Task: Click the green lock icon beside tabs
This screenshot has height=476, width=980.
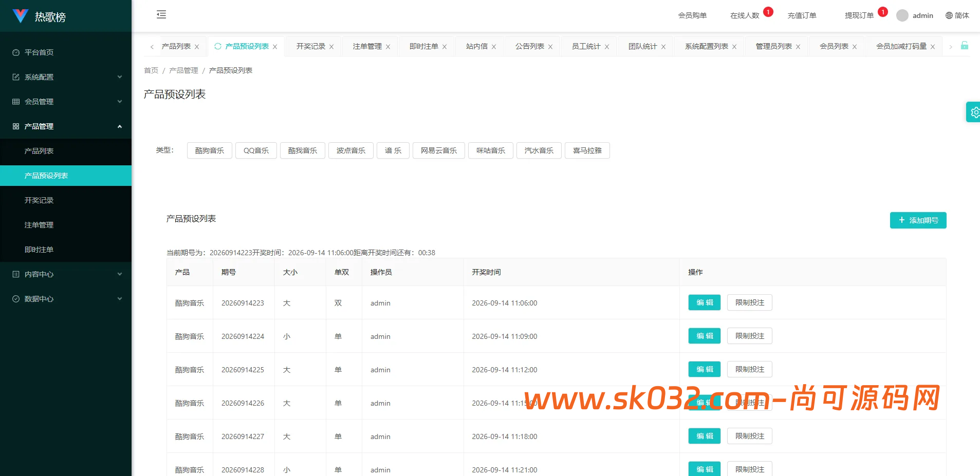Action: point(965,46)
